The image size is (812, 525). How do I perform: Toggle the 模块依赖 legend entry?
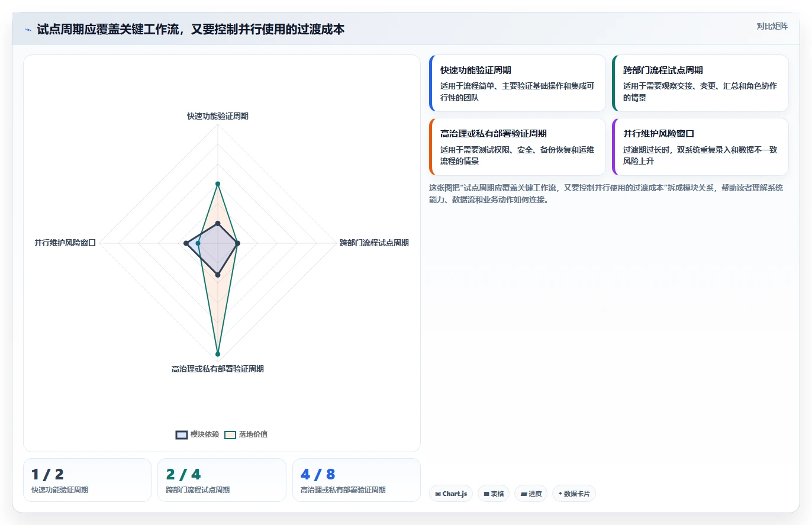[198, 434]
